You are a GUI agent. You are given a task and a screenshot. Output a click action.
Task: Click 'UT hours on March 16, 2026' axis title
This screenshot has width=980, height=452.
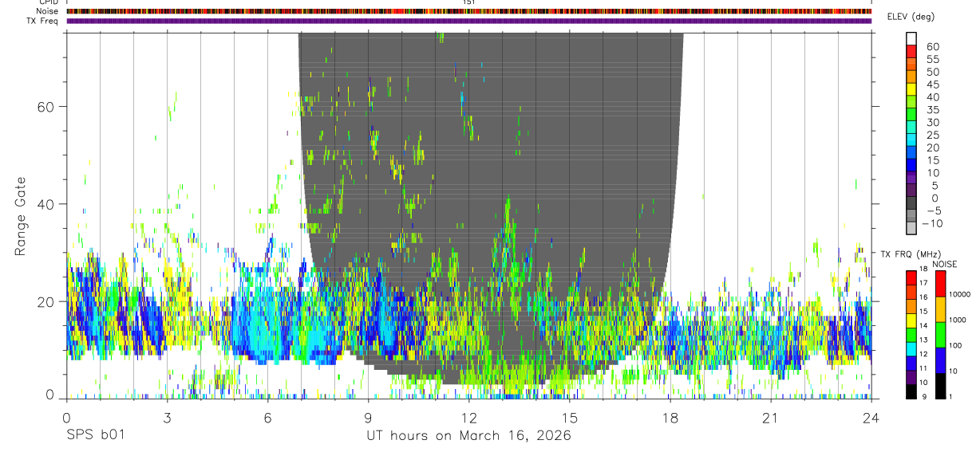pos(468,436)
